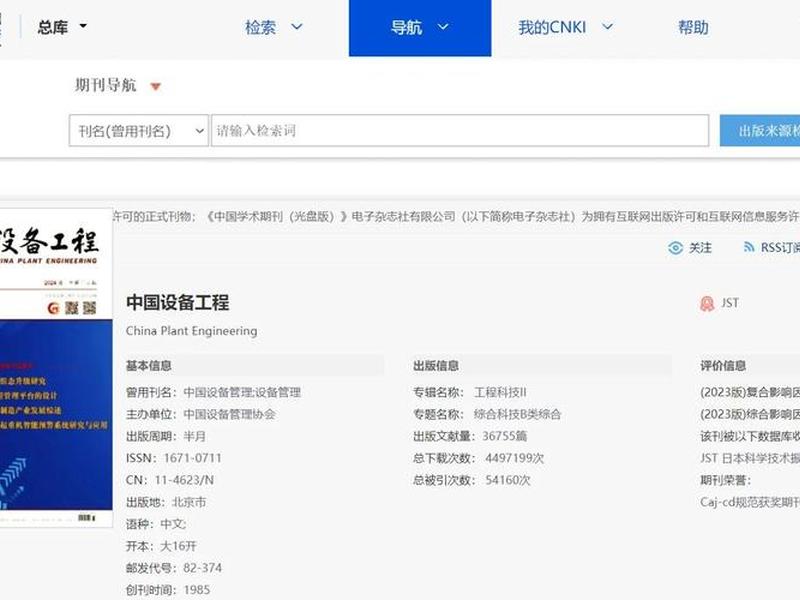
Task: Expand the 我的CNKI menu
Action: (x=565, y=27)
